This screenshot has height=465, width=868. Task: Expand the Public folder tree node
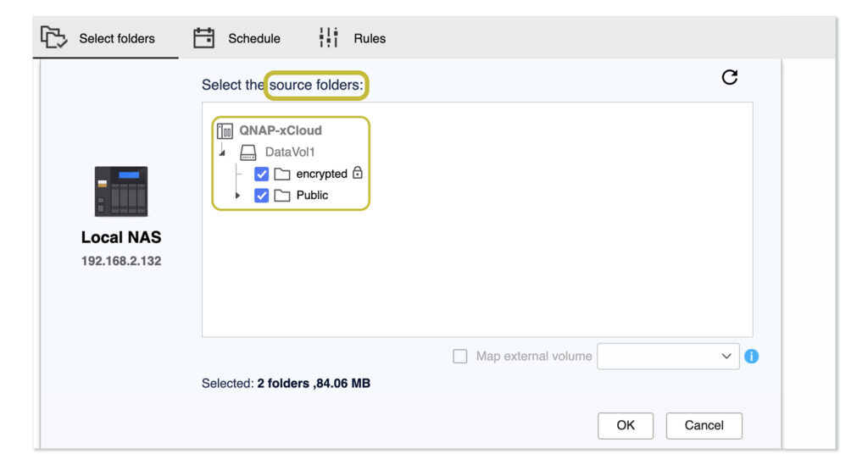coord(237,196)
